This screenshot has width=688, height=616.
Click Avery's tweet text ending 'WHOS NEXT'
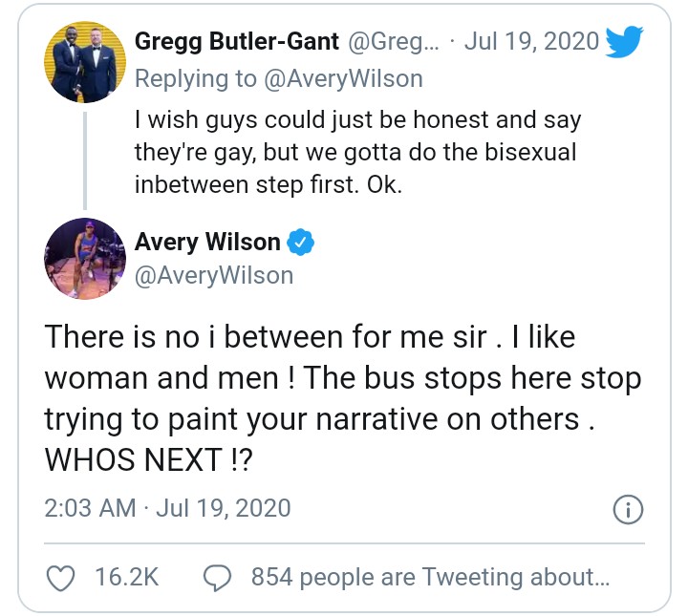(342, 398)
